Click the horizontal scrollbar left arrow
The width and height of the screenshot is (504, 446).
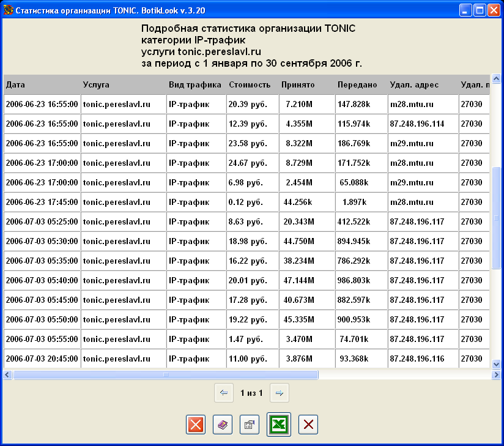pos(8,374)
